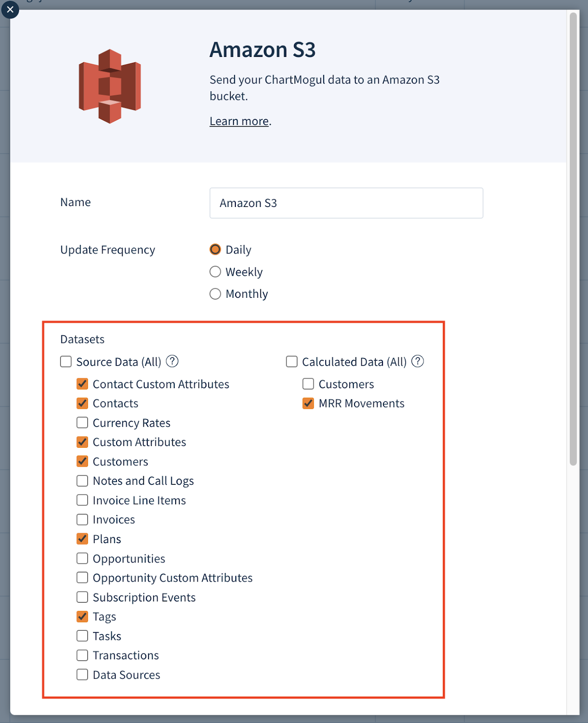Uncheck Customers under Source Data

point(82,461)
